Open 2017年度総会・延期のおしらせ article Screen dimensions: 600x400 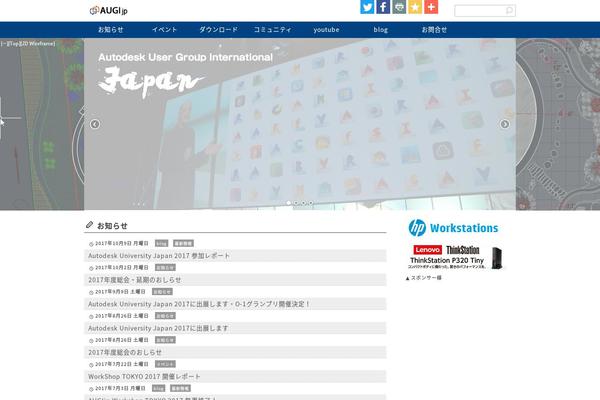point(135,280)
